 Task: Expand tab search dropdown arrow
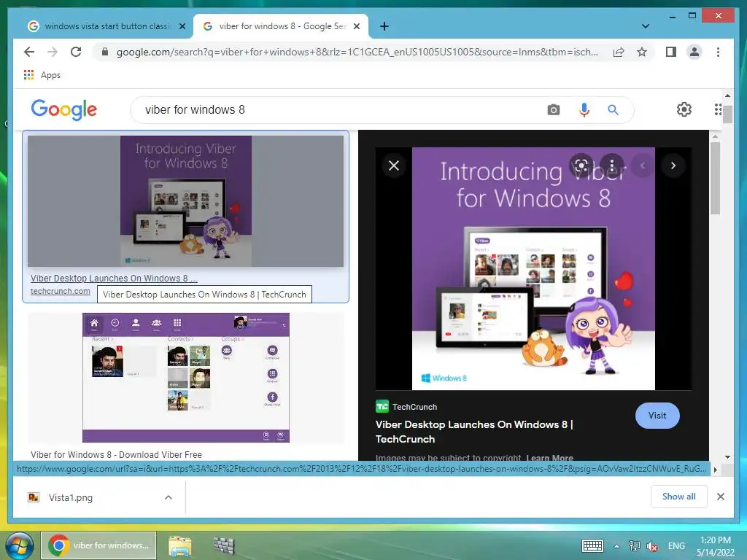click(646, 26)
